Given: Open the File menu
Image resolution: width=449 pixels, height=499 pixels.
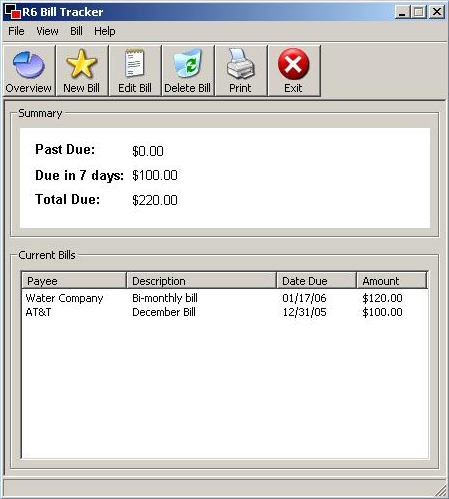Looking at the screenshot, I should 16,31.
